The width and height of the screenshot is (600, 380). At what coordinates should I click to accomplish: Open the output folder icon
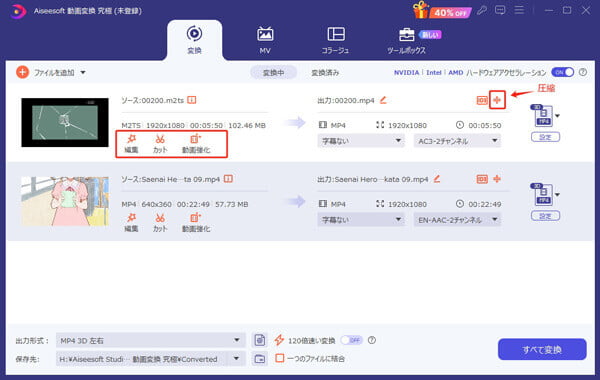[259, 359]
